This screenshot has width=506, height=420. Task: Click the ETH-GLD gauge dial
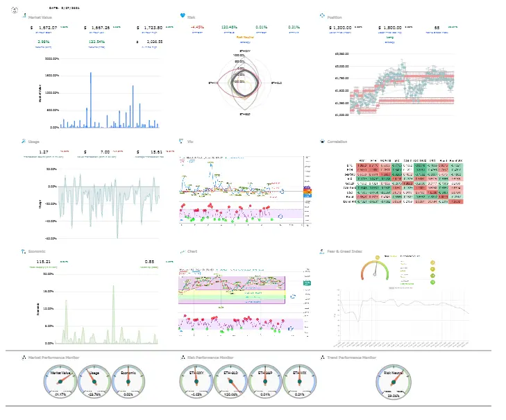(x=230, y=382)
